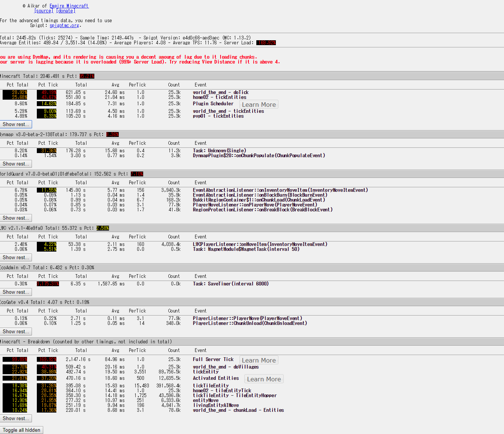The image size is (504, 434).
Task: Click the EcoAdmin 9,175.31% Pct Tick value
Action: (x=48, y=284)
